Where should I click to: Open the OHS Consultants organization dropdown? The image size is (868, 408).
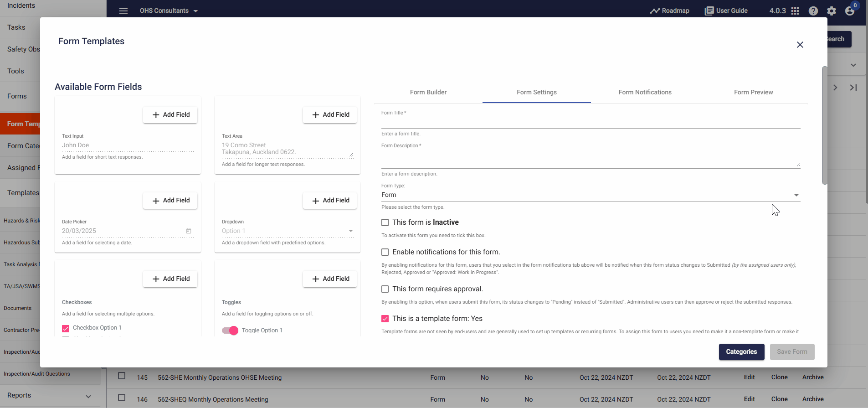[x=169, y=11]
